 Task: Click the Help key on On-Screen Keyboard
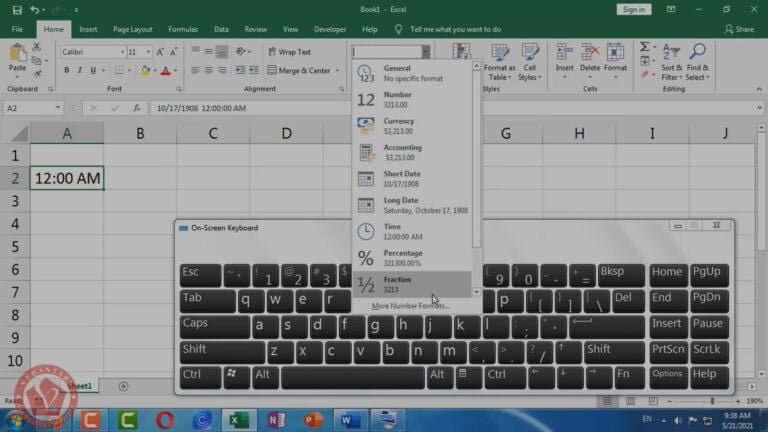709,378
